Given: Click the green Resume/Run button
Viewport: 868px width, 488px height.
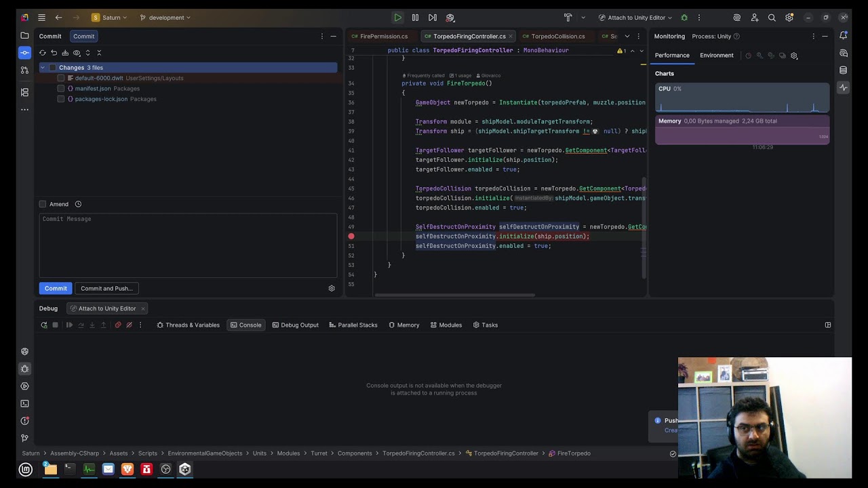Looking at the screenshot, I should [398, 18].
